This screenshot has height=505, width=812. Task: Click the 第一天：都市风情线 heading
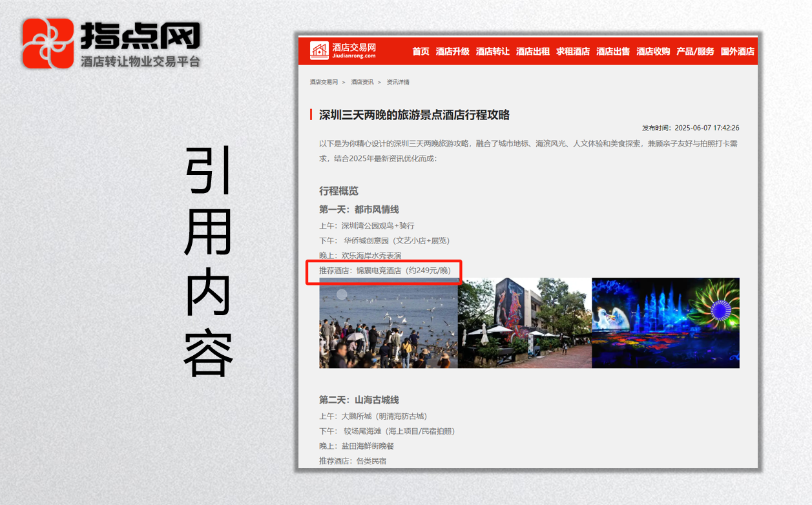[x=359, y=210]
